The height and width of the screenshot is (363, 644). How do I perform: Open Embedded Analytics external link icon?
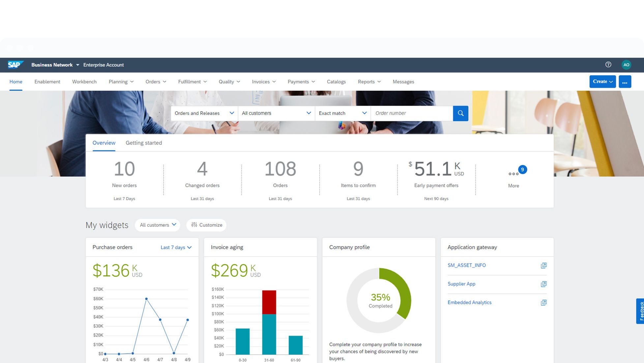click(x=543, y=303)
